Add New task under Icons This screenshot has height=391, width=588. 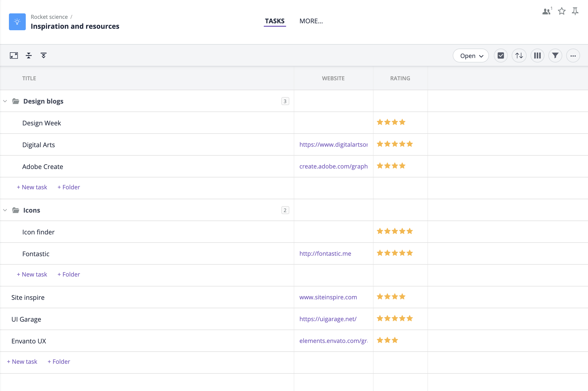[32, 274]
